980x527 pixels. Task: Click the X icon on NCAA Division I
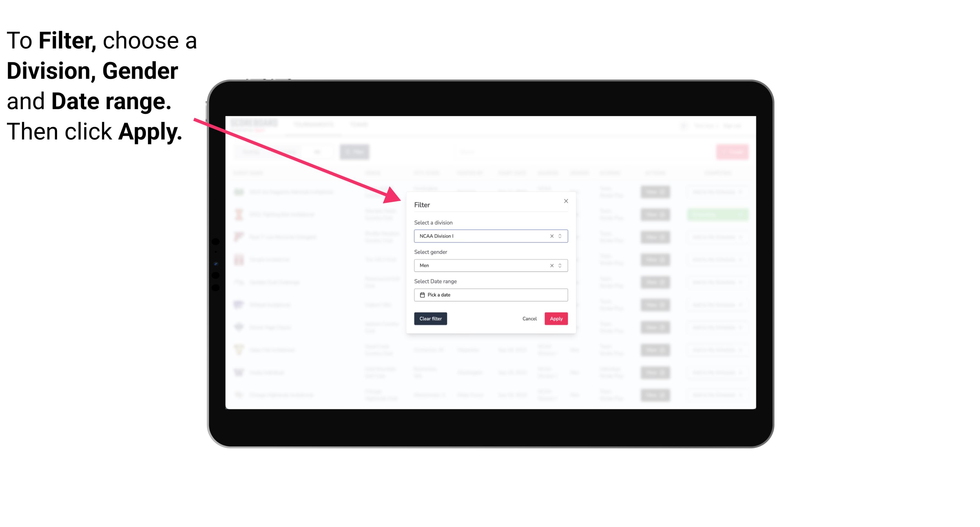[551, 236]
